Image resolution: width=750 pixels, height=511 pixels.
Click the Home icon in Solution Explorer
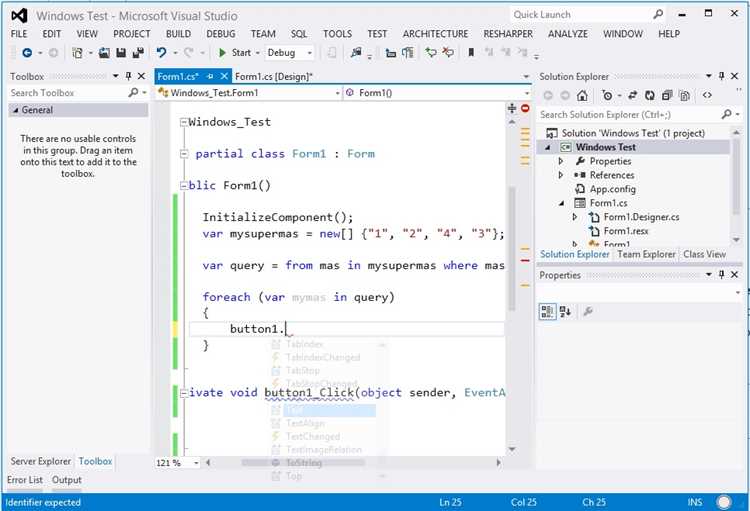(x=582, y=96)
